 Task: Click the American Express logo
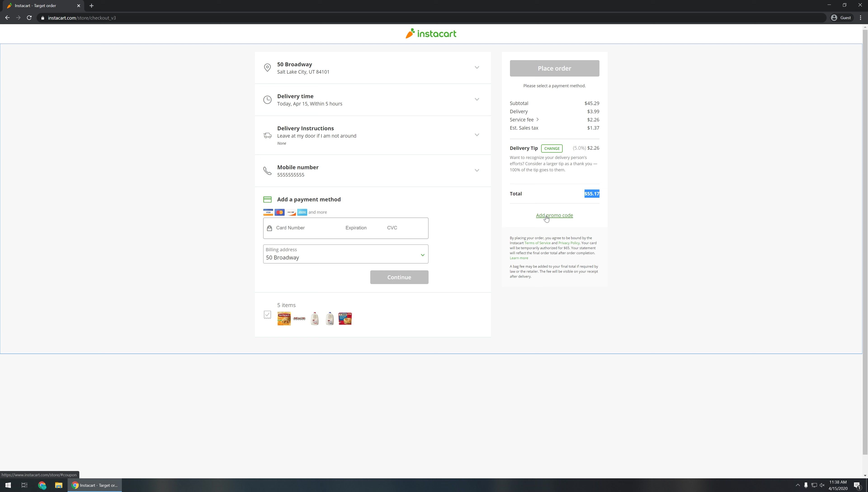(302, 212)
